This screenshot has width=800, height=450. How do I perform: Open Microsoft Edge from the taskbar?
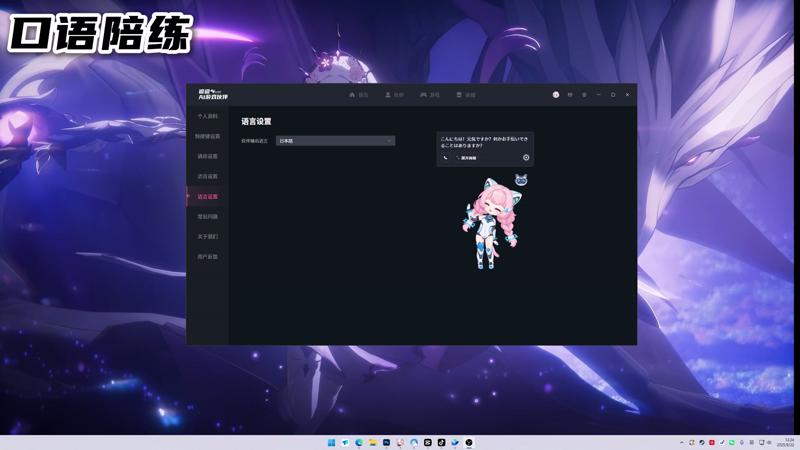(359, 442)
